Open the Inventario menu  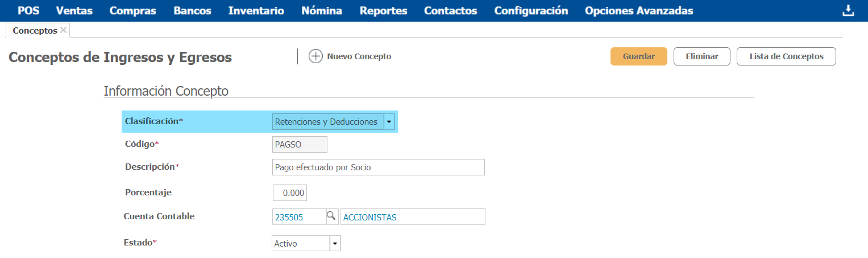[x=256, y=11]
